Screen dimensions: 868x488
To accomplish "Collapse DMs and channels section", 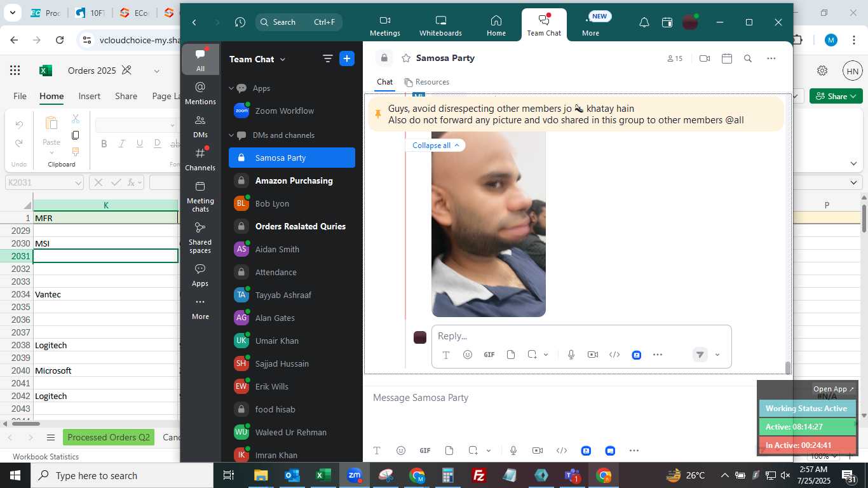I will (x=231, y=135).
